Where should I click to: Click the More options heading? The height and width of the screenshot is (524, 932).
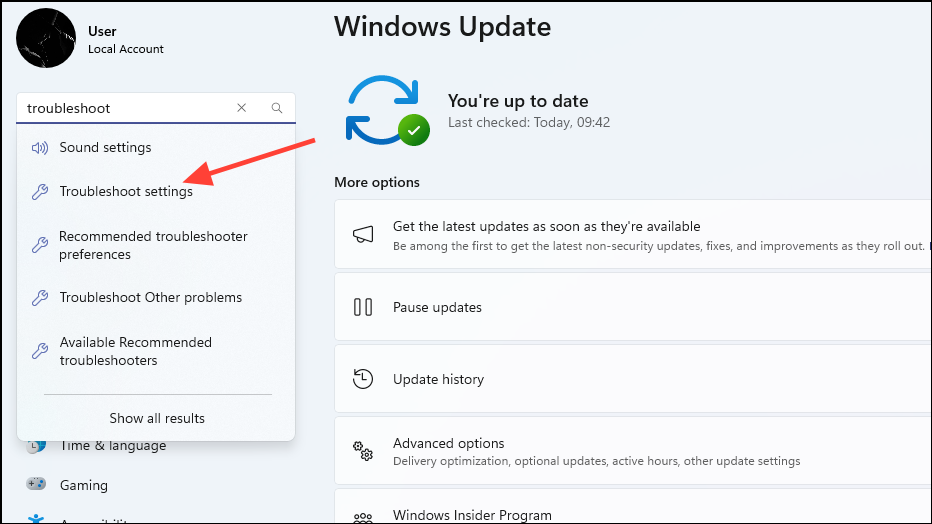(x=377, y=182)
